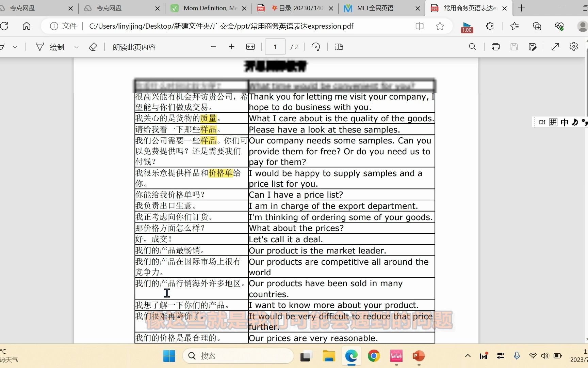Expand the Draw tool options dropdown
The height and width of the screenshot is (368, 588).
pos(77,47)
